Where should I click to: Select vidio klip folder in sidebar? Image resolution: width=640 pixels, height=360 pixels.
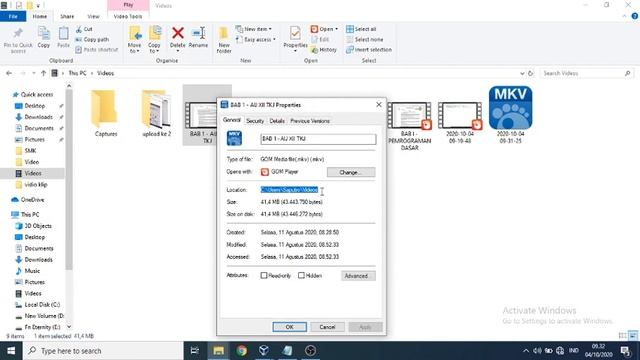pyautogui.click(x=36, y=184)
